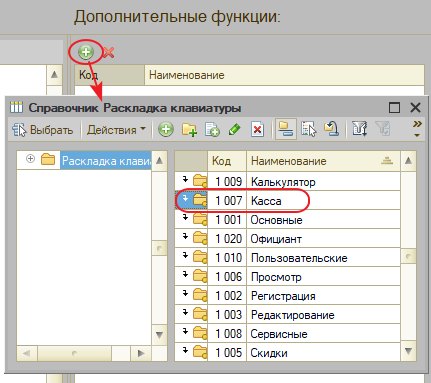Set filter and sorting toolbar icon

click(360, 129)
